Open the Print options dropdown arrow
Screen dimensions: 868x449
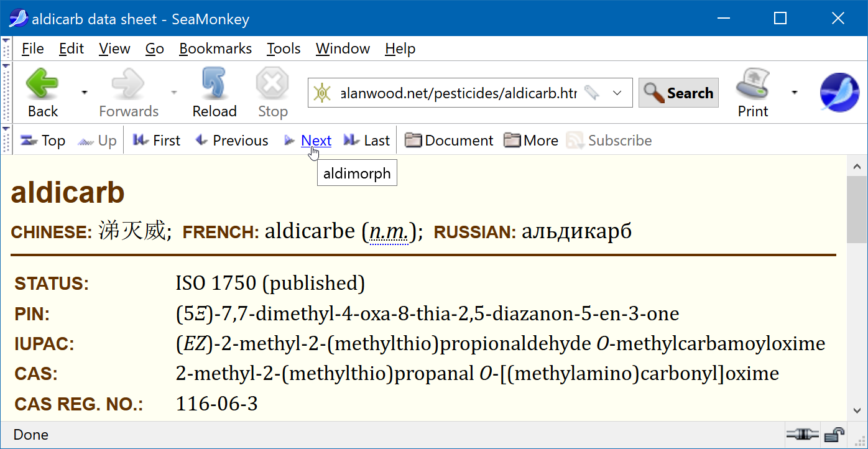(794, 93)
